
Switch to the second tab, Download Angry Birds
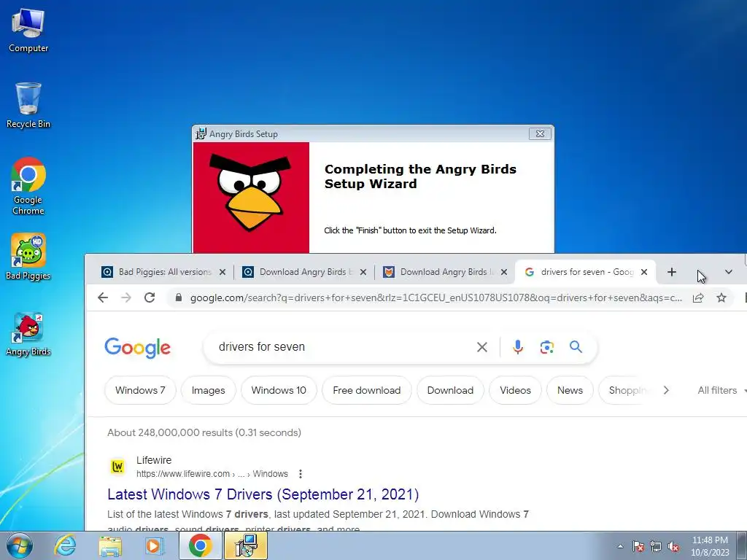coord(304,272)
